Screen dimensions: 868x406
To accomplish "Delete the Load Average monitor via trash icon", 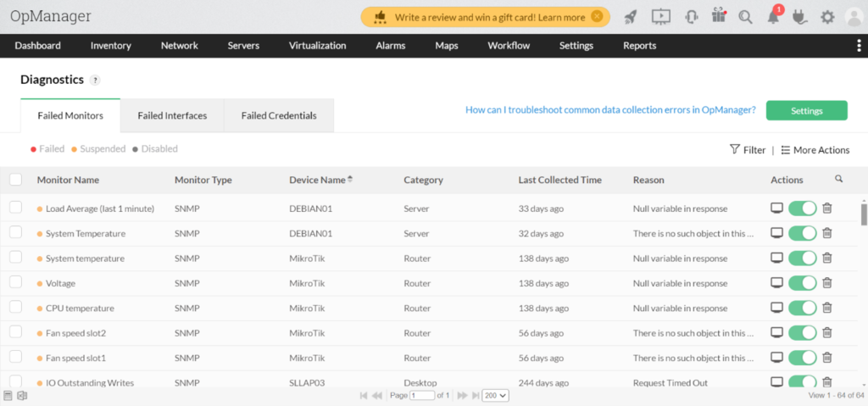I will pos(827,209).
